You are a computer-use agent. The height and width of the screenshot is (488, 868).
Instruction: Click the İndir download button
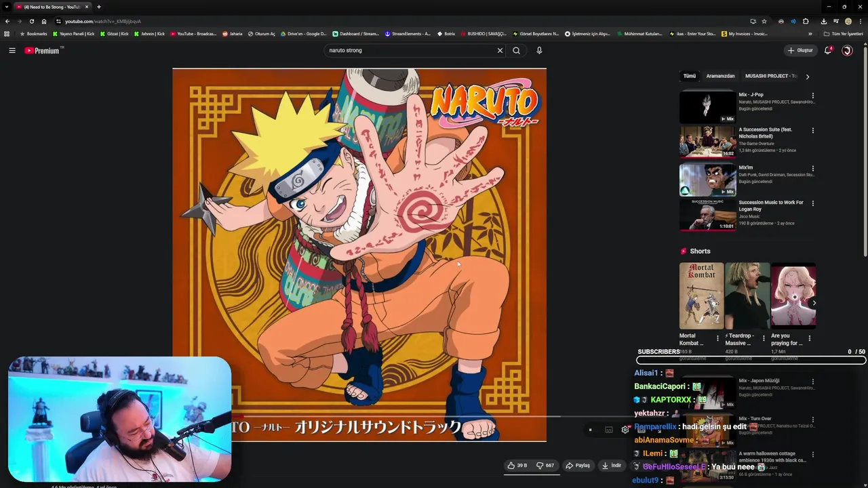(x=611, y=466)
